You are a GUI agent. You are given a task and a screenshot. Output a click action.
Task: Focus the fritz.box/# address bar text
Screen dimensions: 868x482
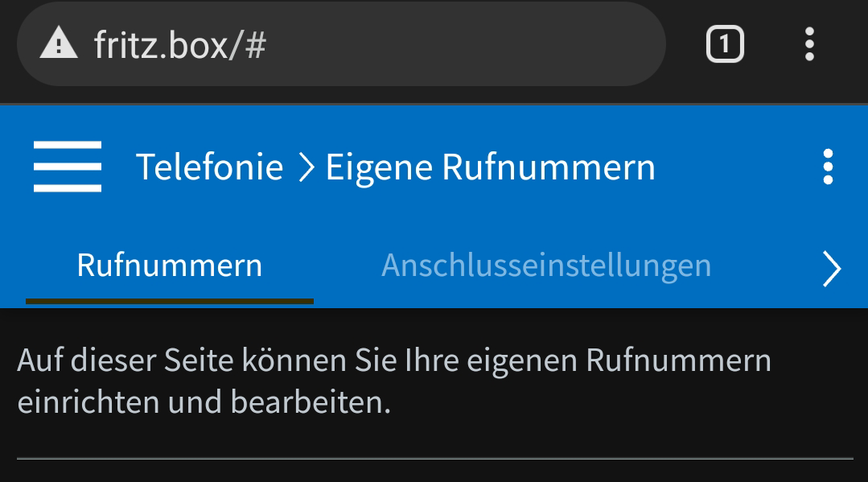(179, 45)
